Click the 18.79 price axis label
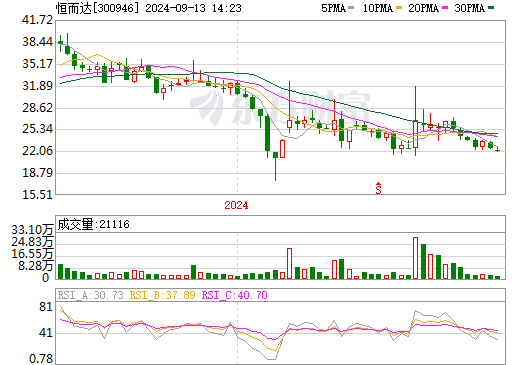Viewport: 520px width, 365px height. coord(37,173)
